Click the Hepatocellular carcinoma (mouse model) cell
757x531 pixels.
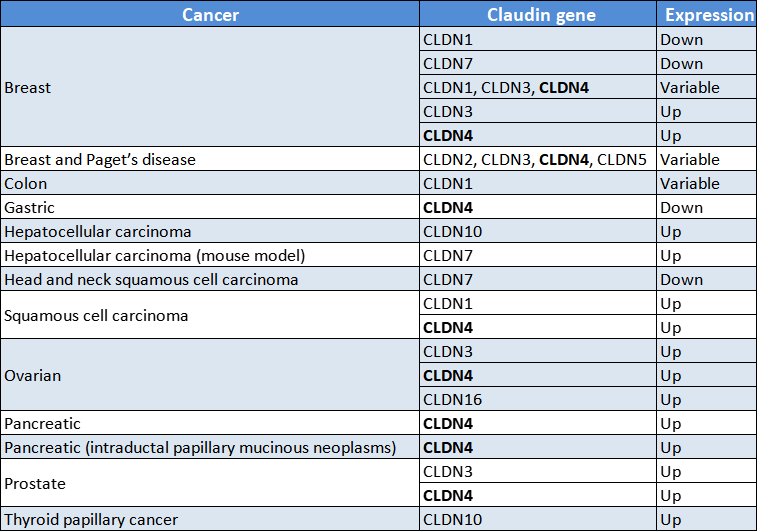(x=154, y=256)
